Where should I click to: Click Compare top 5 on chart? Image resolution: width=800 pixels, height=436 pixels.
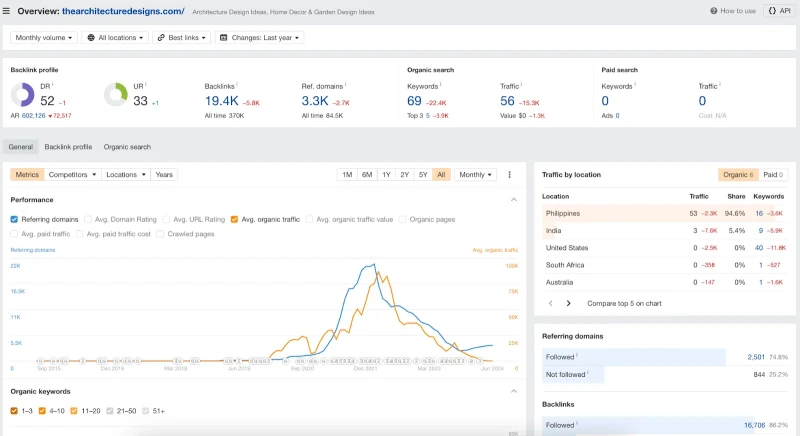point(624,303)
